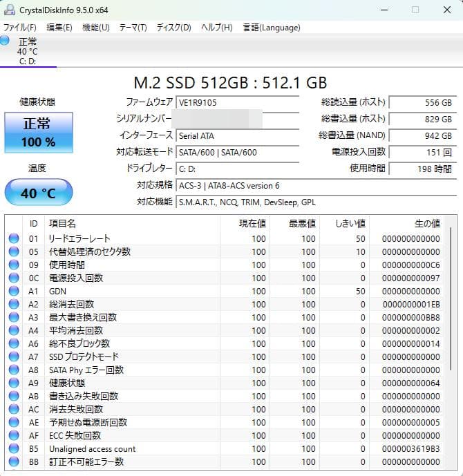Screen dimensions: 463x476
Task: Click raw value 000000000097 of 電源投入回数
Action: tap(411, 278)
